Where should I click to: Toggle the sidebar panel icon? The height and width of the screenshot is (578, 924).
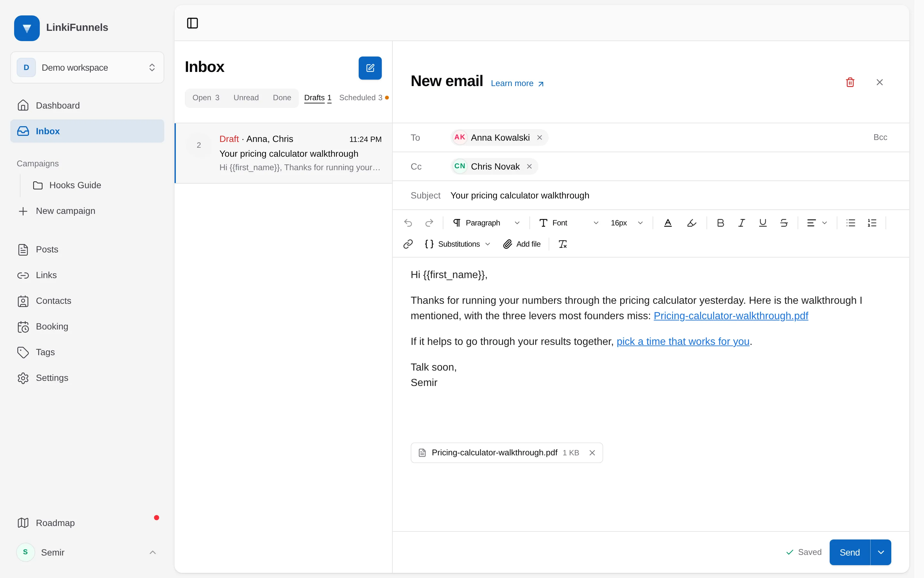click(193, 23)
